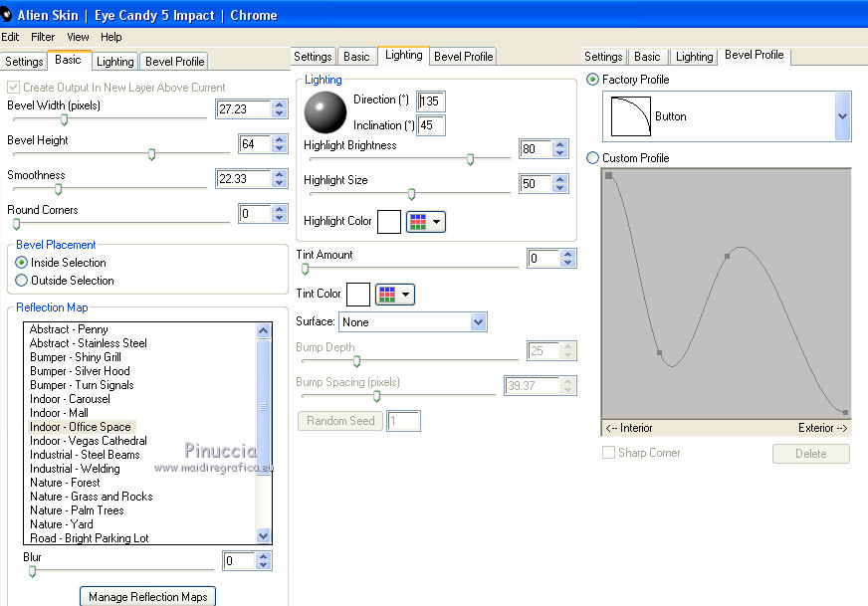
Task: Select Inside Selection bevel placement
Action: pyautogui.click(x=21, y=263)
